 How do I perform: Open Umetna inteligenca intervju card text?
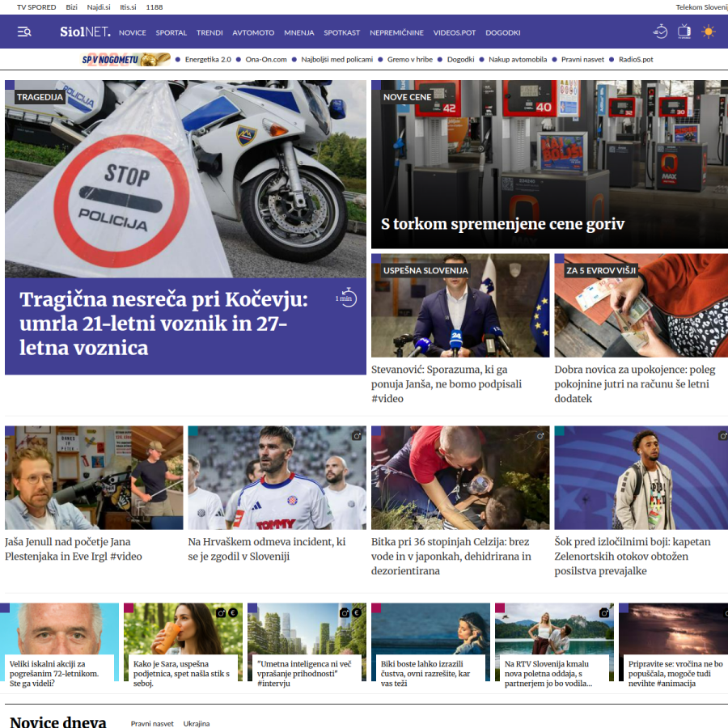[304, 673]
